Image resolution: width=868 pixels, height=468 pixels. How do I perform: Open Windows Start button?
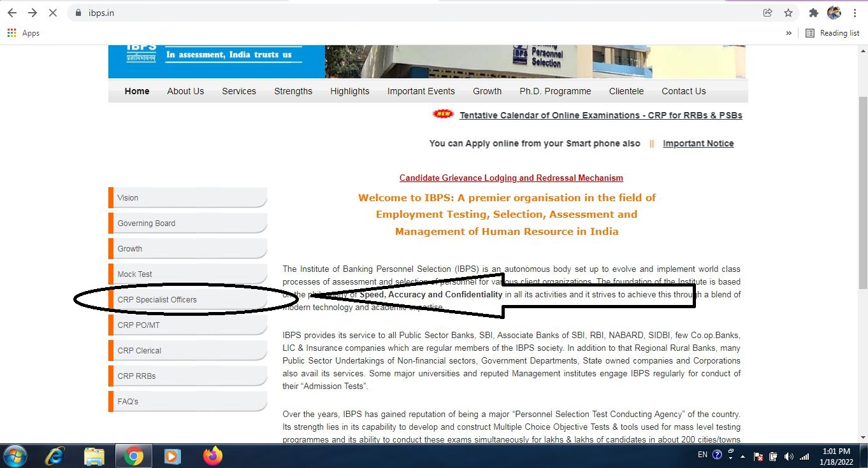tap(15, 456)
